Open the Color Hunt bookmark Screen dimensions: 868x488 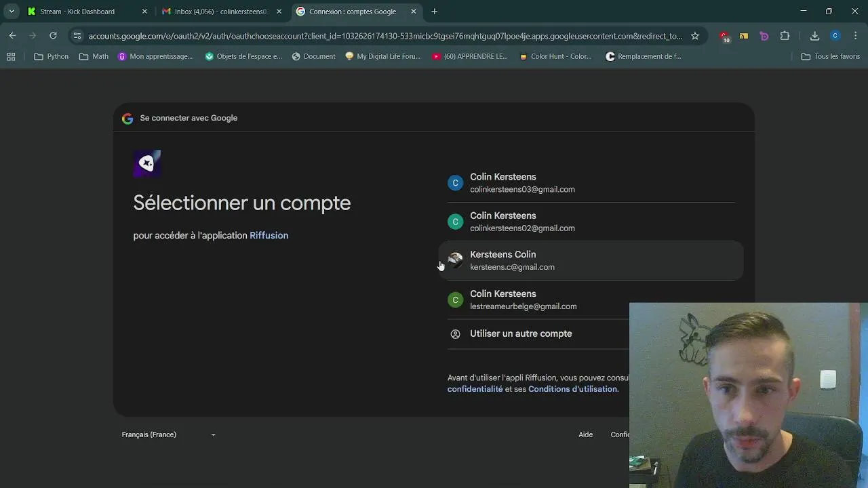click(x=555, y=56)
